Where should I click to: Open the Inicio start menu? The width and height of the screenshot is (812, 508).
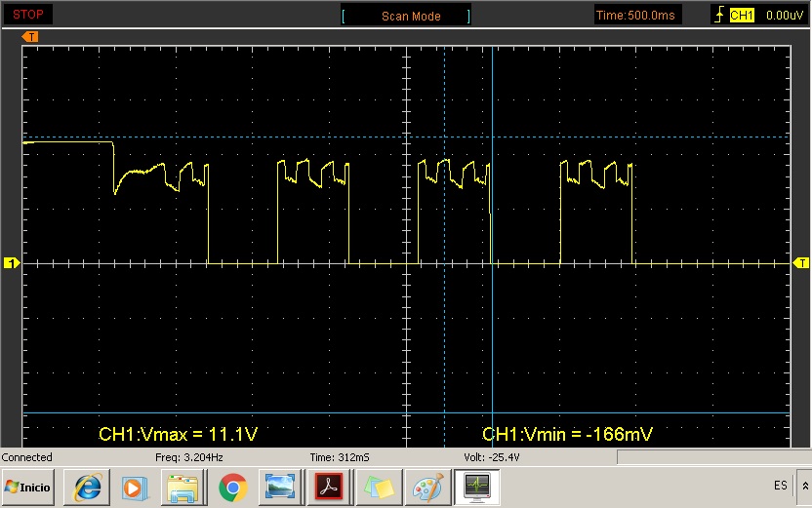click(x=28, y=486)
